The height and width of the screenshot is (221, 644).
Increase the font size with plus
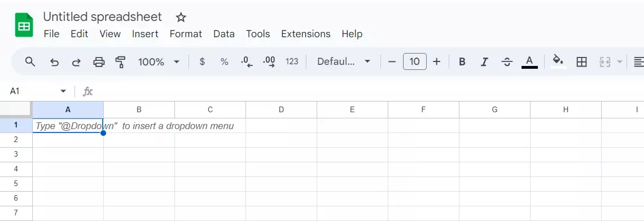tap(437, 62)
